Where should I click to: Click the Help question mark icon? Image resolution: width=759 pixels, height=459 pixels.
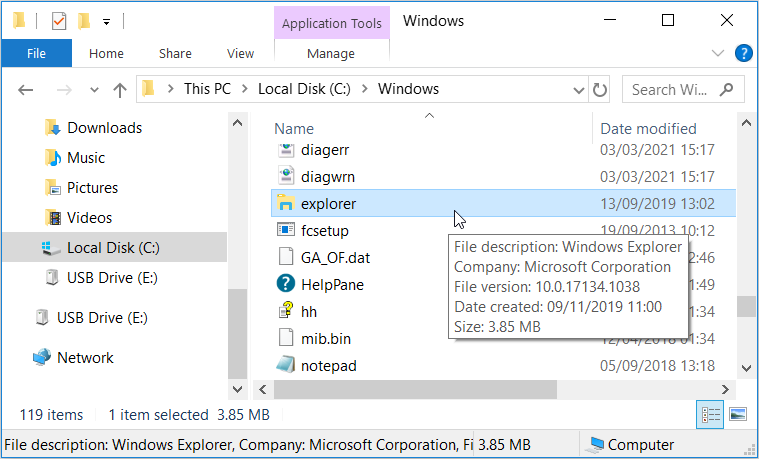click(743, 53)
